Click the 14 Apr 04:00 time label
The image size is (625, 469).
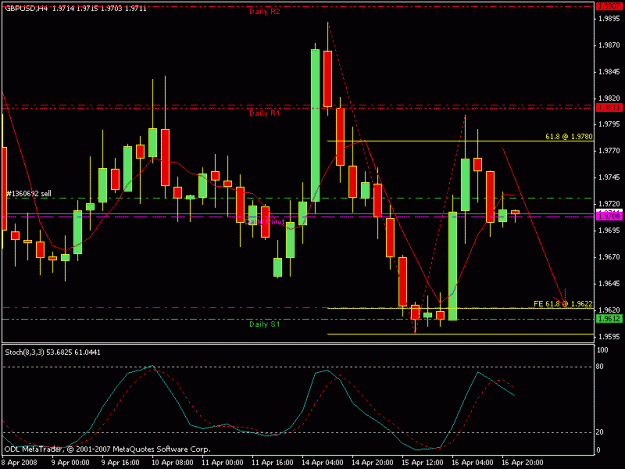pyautogui.click(x=322, y=463)
